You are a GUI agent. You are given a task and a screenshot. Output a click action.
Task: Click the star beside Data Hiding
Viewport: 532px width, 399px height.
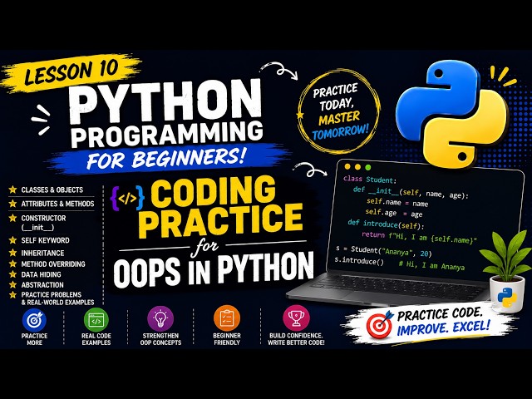coord(13,273)
